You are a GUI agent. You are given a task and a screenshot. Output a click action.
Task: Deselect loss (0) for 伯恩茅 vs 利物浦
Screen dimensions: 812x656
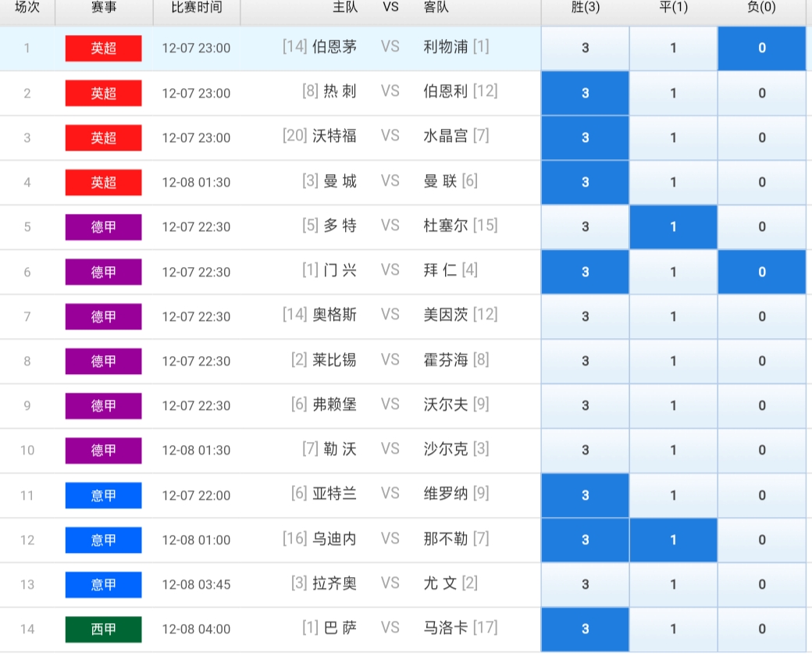[762, 48]
